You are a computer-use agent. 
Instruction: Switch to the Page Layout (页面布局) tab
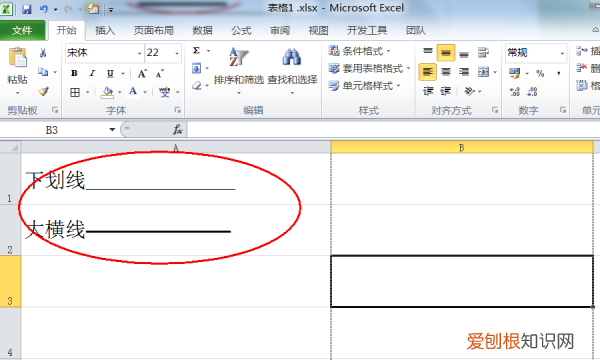153,30
